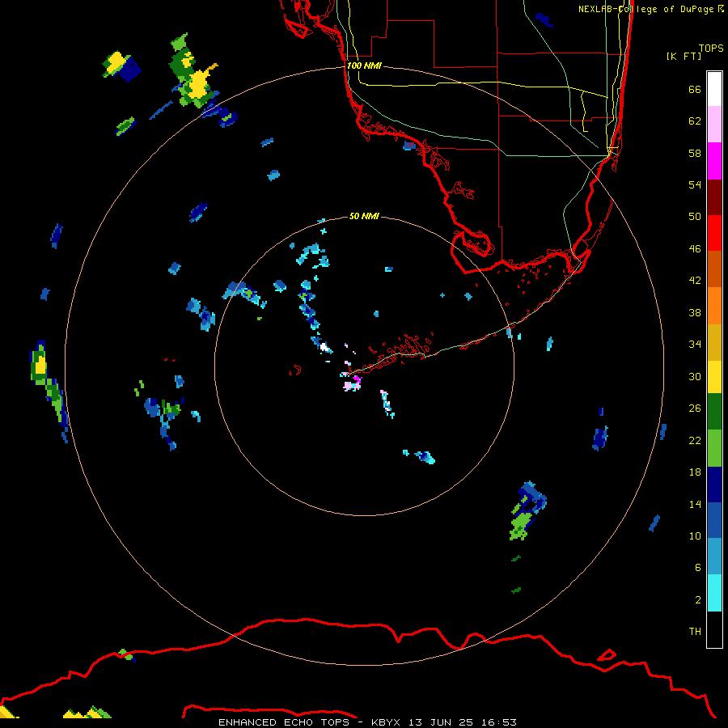Click the black TH threshold swatch

[x=714, y=629]
